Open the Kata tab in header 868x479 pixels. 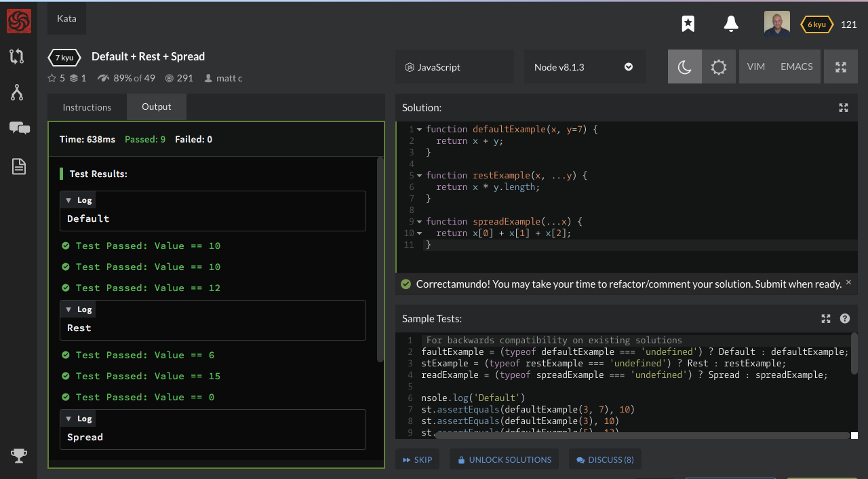pos(66,18)
